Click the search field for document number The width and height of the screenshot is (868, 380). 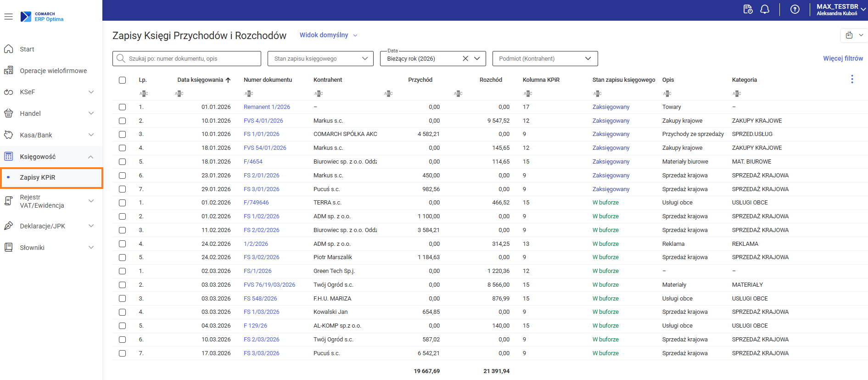(x=187, y=59)
